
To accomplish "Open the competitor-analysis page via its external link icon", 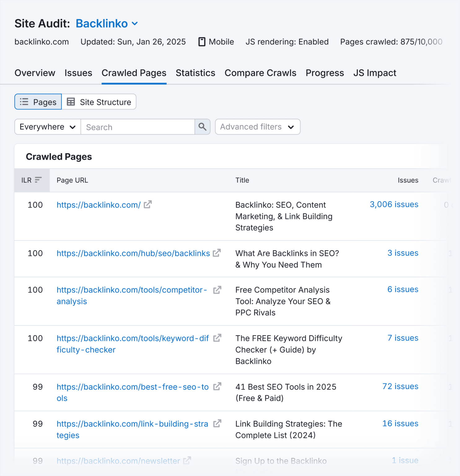I will point(217,290).
